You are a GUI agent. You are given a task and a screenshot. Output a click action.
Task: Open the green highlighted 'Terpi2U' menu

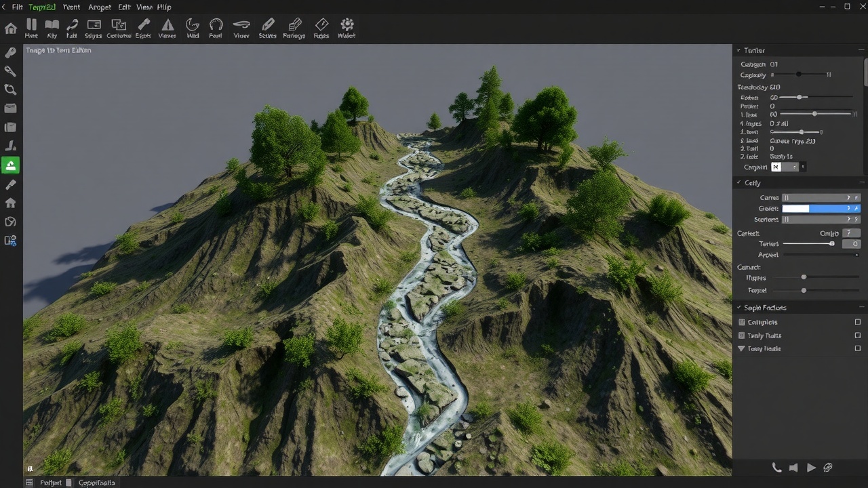click(42, 7)
